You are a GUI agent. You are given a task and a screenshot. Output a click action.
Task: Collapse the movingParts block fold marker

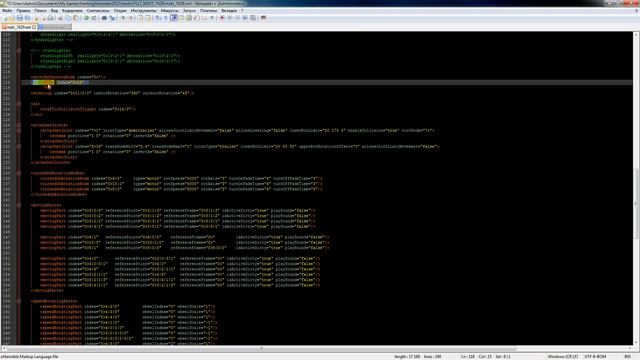coord(19,205)
